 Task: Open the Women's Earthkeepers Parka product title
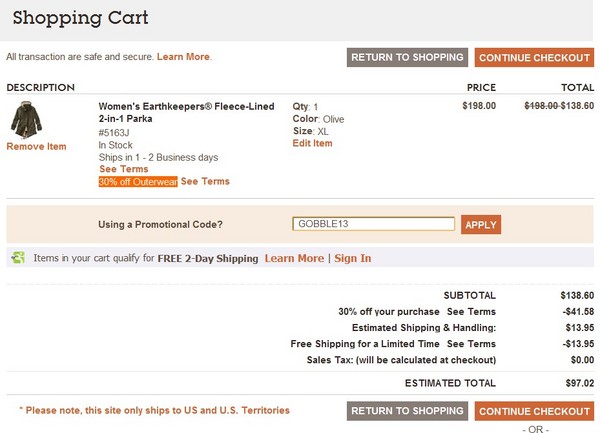[x=186, y=112]
